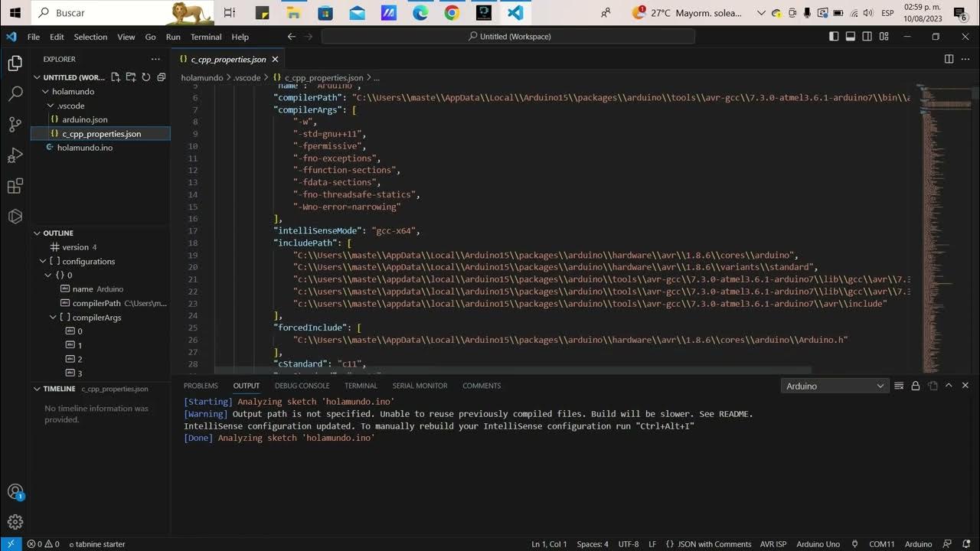Open the File menu
Viewport: 980px width, 551px height.
[34, 37]
